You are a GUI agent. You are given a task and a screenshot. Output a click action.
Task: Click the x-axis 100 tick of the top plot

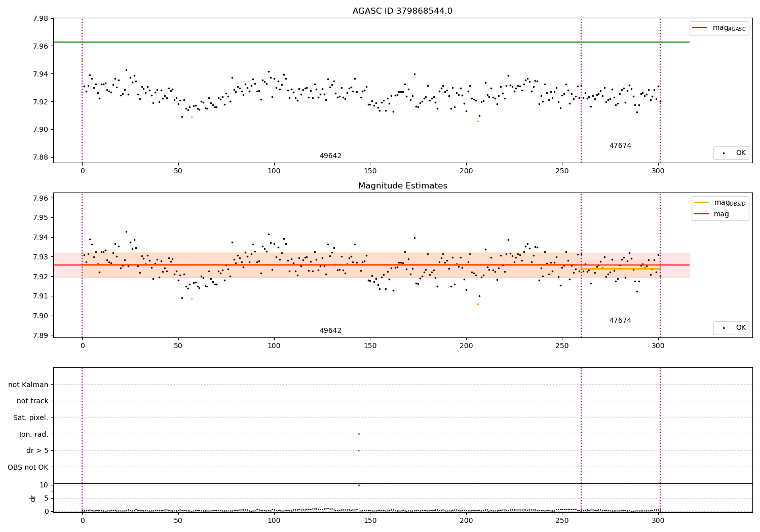pyautogui.click(x=274, y=171)
